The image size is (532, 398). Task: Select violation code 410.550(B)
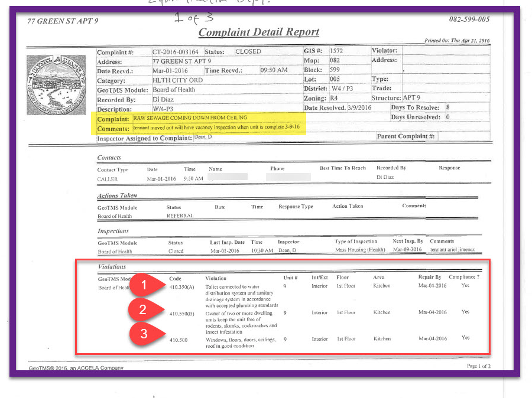point(181,314)
